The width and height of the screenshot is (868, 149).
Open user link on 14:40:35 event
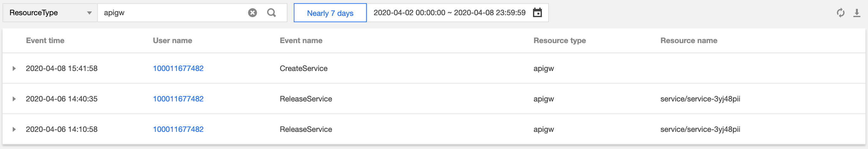click(178, 99)
